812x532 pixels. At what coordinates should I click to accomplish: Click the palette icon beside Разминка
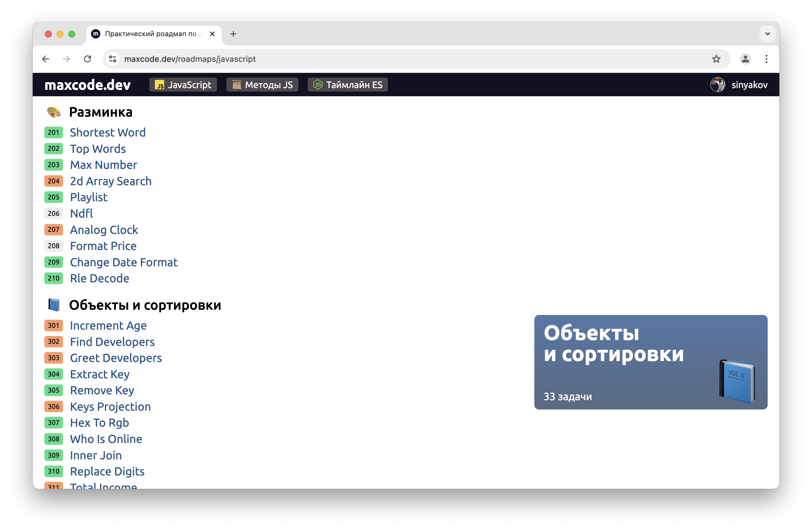(x=54, y=112)
